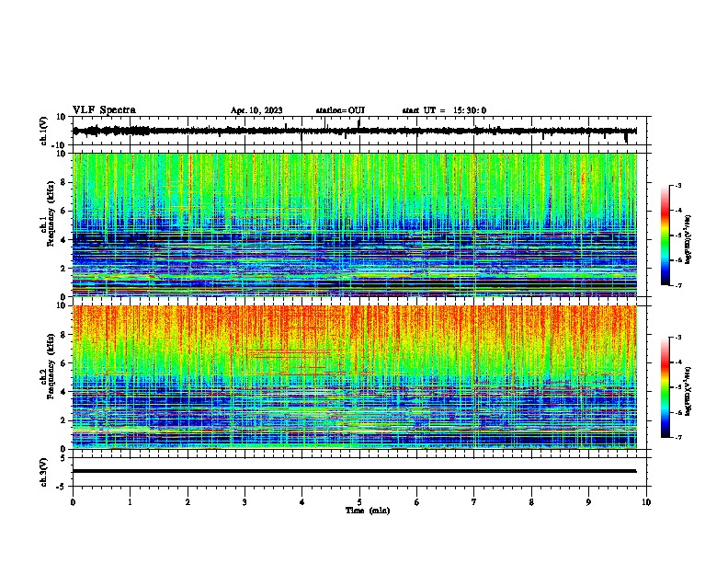Viewport: 728px width, 563px height.
Task: Click the 'station=OUI' label
Action: point(340,110)
